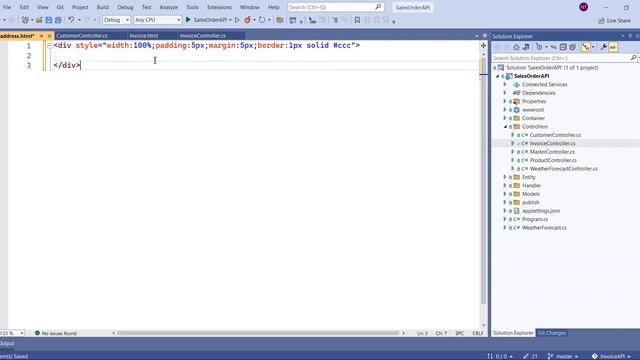
Task: Switch to InvoiceController.cs editor tab
Action: pos(203,36)
